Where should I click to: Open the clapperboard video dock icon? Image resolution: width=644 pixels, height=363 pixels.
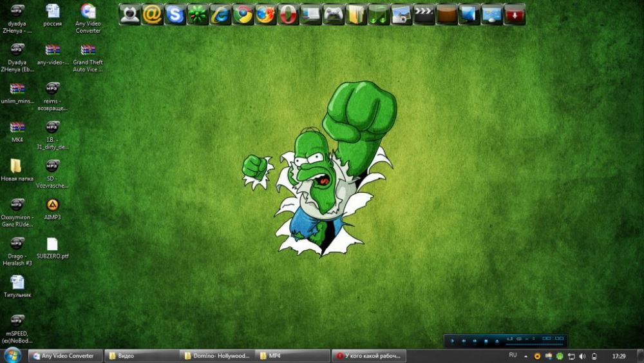click(424, 14)
